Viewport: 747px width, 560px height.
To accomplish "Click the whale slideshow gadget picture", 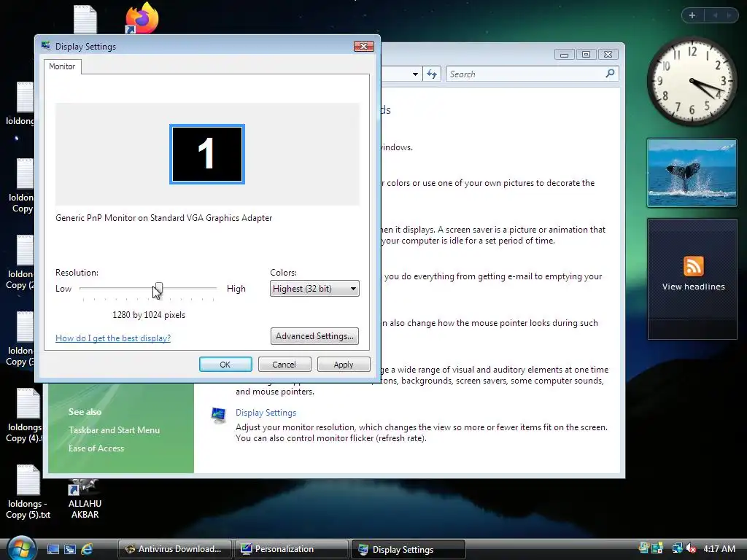I will (692, 173).
